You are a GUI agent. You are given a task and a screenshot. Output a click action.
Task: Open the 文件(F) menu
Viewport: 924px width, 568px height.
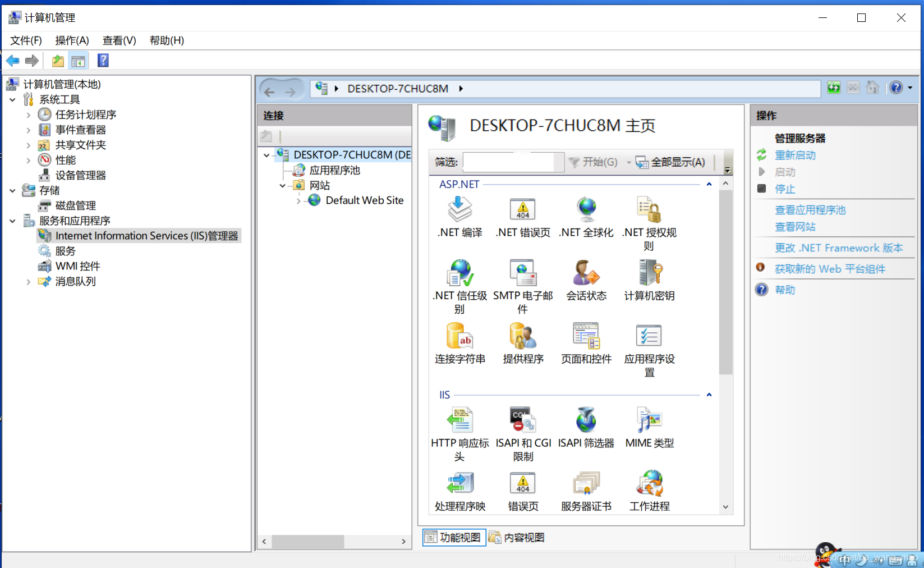pyautogui.click(x=26, y=40)
